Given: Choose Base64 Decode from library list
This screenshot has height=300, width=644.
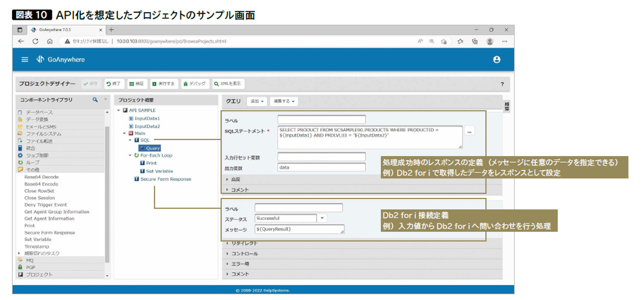Looking at the screenshot, I should pos(41,177).
